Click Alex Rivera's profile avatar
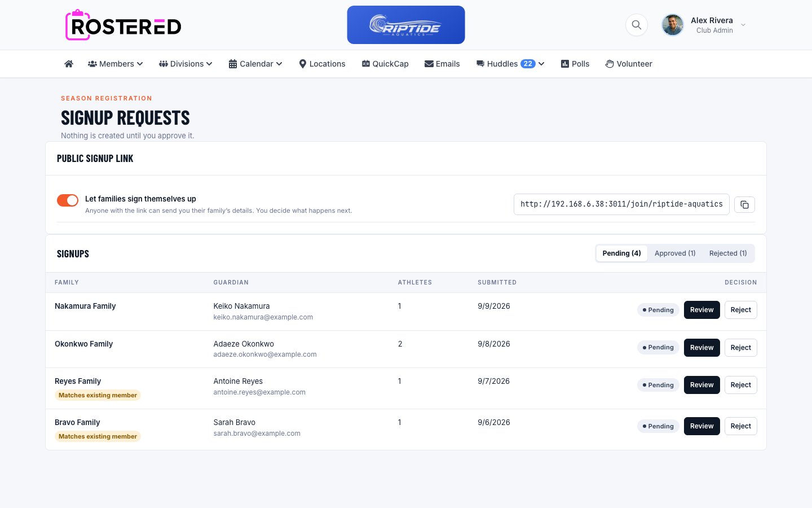Viewport: 812px width, 508px height. click(x=673, y=25)
